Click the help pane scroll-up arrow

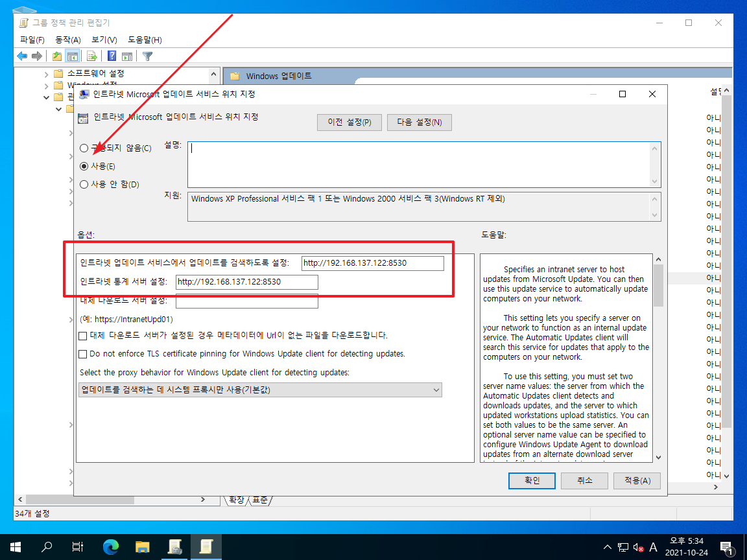pyautogui.click(x=658, y=259)
